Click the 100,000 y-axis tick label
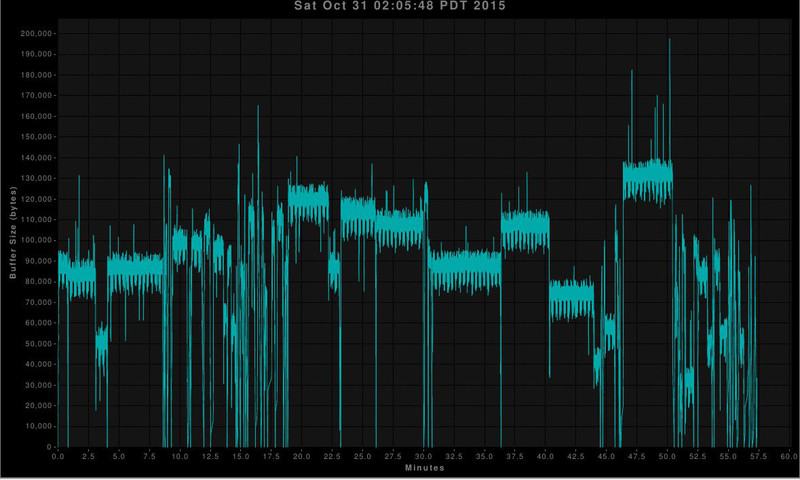This screenshot has width=800, height=480. click(x=36, y=240)
